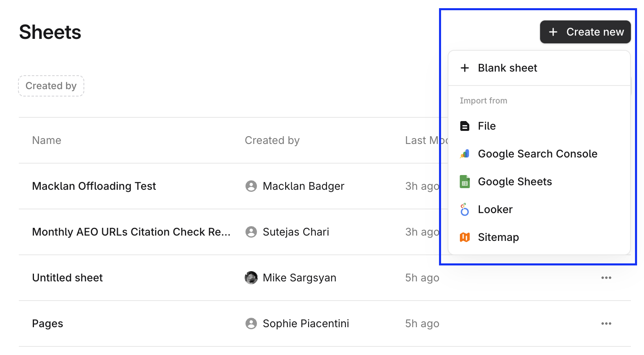
Task: Open Macklan Offloading Test sheet
Action: coord(94,186)
